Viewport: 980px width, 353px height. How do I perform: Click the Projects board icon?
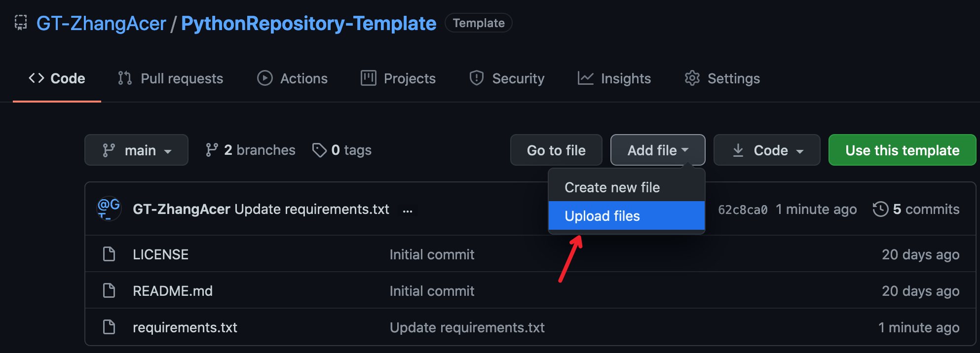[x=369, y=78]
